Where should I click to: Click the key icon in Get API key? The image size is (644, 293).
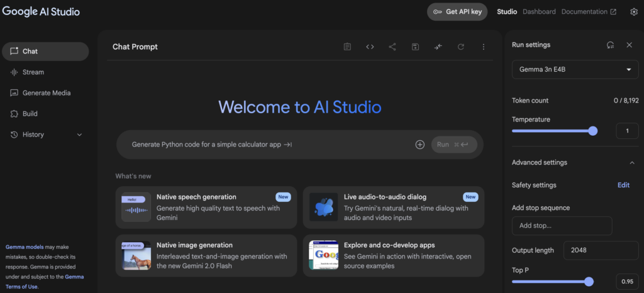(438, 12)
